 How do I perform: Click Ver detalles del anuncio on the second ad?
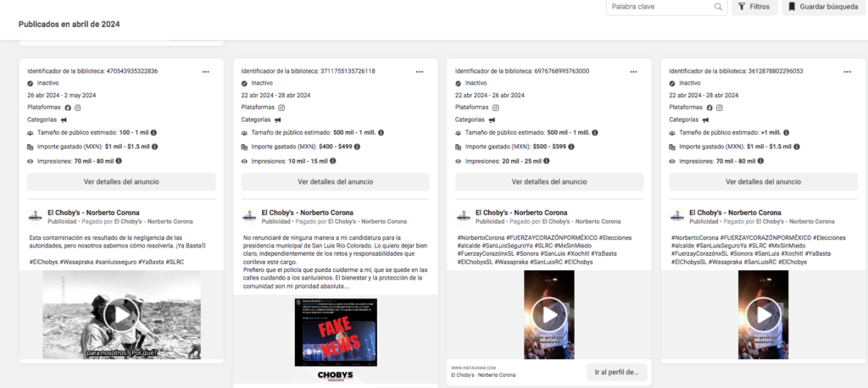coord(335,181)
